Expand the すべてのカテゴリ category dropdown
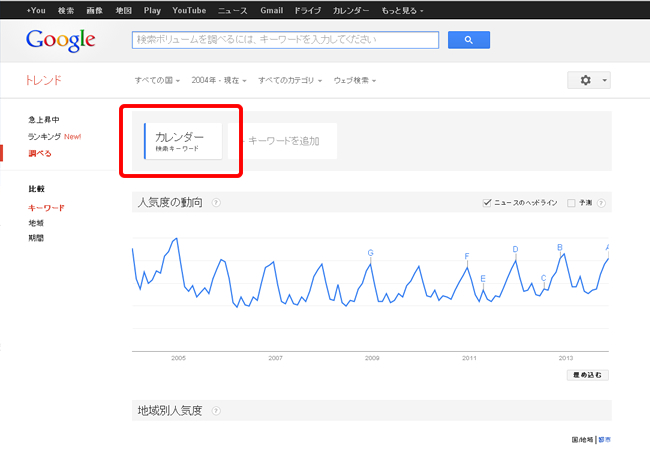The height and width of the screenshot is (450, 650). (289, 80)
